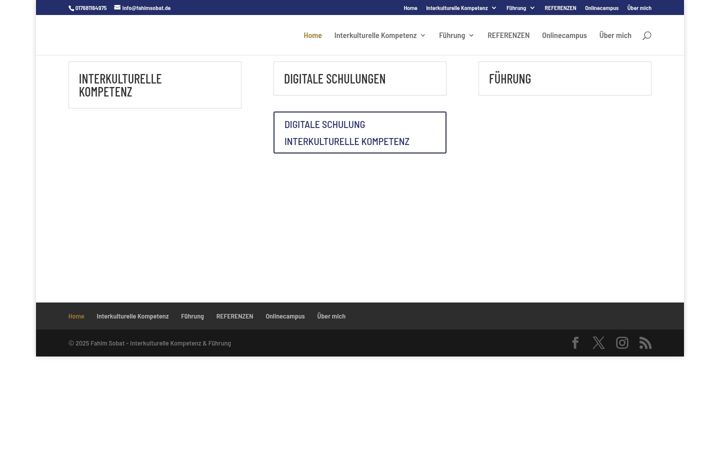Viewport: 720px width, 450px height.
Task: Open Führung in footer menu
Action: pyautogui.click(x=192, y=316)
